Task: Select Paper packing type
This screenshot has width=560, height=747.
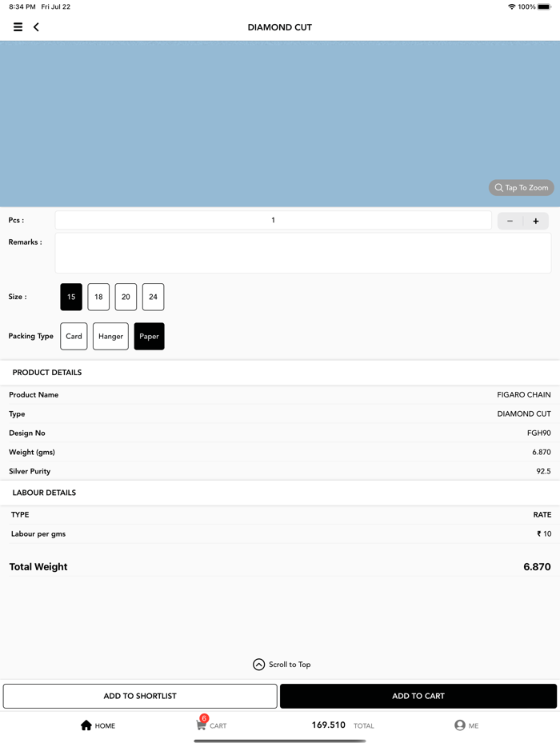Action: (149, 337)
